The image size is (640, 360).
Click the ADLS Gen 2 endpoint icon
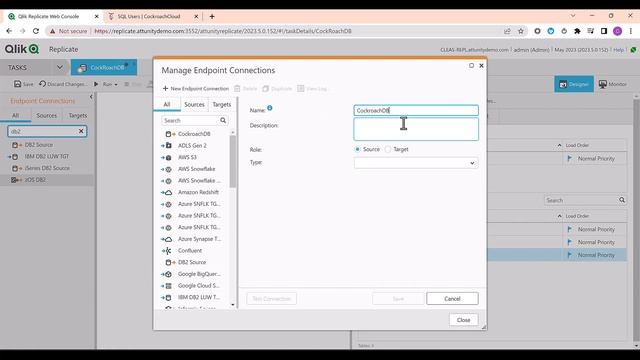(x=168, y=146)
